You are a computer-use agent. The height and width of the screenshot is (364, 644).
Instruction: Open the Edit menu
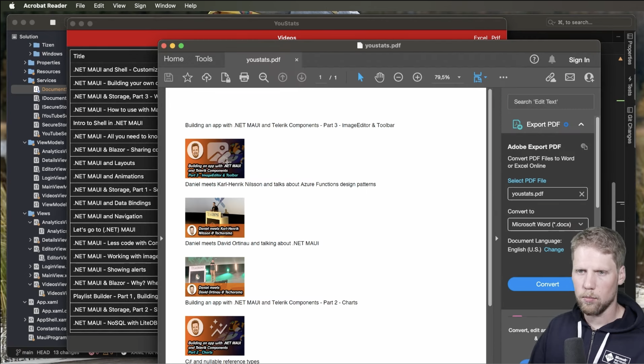[x=99, y=5]
